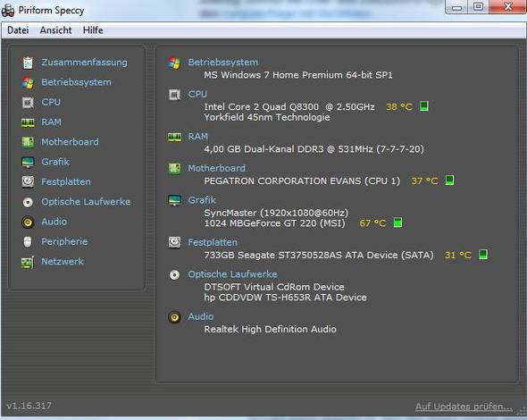Click the Betriebssystem heading link in the summary
Image resolution: width=527 pixels, height=420 pixels.
coord(222,63)
